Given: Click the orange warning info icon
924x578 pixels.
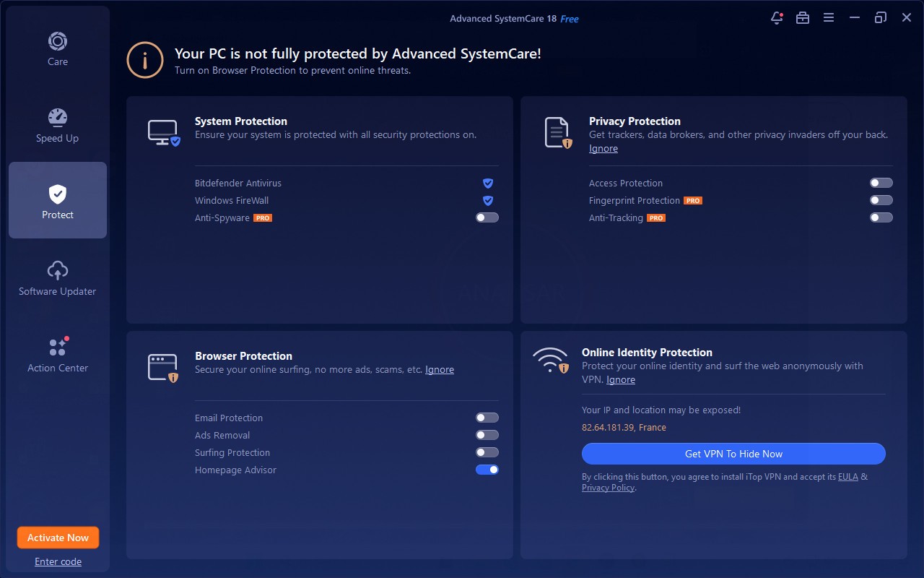Looking at the screenshot, I should point(144,60).
